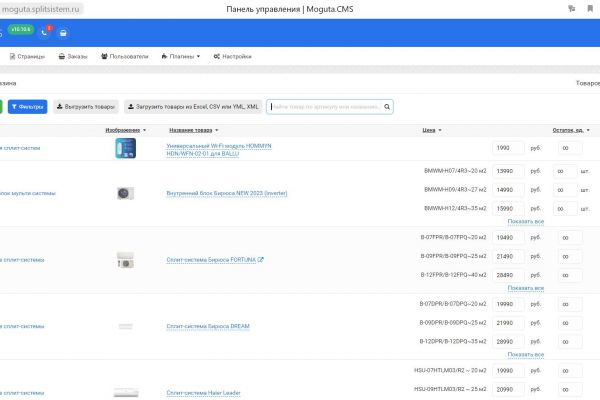Edit price field showing 19490

[508, 238]
